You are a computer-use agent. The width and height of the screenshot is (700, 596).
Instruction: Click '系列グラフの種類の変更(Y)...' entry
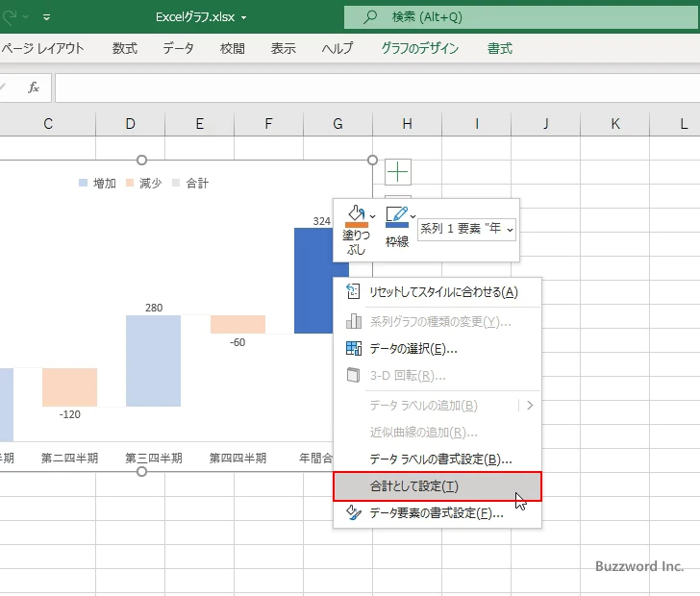click(437, 321)
